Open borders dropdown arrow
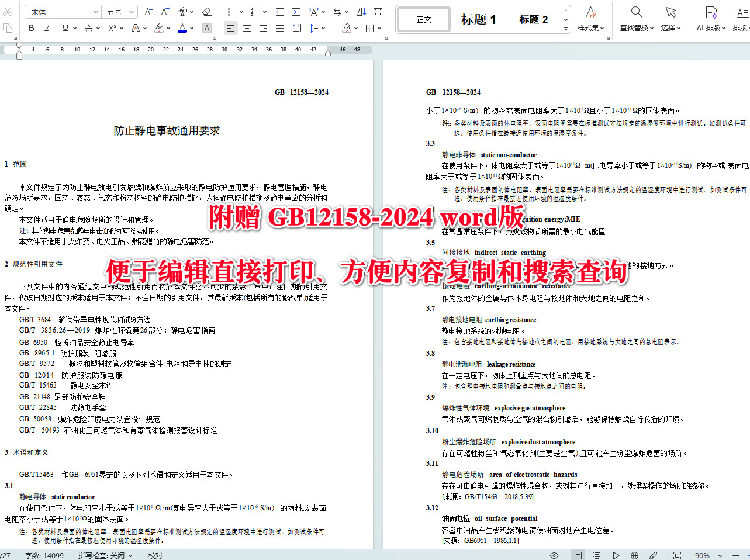The width and height of the screenshot is (750, 560). pos(379,28)
